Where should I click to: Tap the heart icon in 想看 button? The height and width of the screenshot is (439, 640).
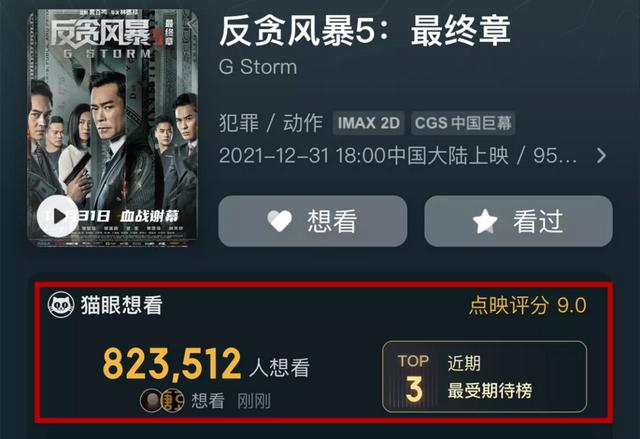[x=280, y=221]
